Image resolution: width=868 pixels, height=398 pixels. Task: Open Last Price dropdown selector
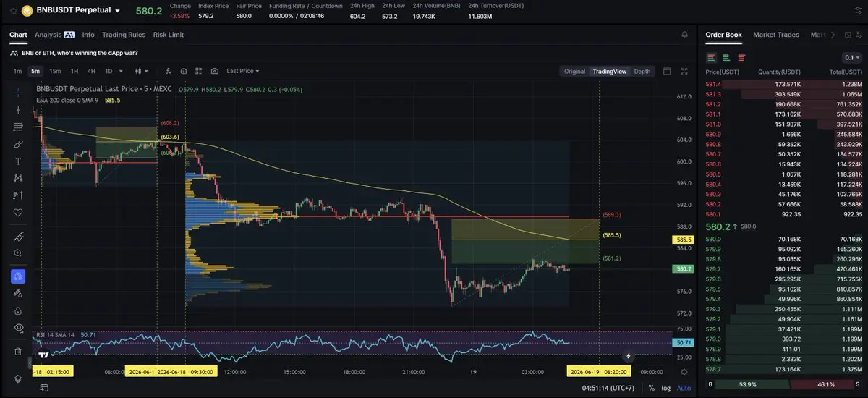tap(242, 71)
